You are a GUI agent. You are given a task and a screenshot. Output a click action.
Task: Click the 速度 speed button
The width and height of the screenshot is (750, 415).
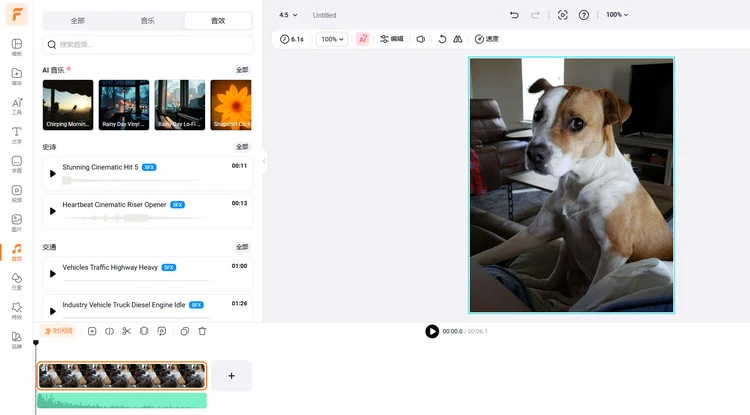pos(486,39)
